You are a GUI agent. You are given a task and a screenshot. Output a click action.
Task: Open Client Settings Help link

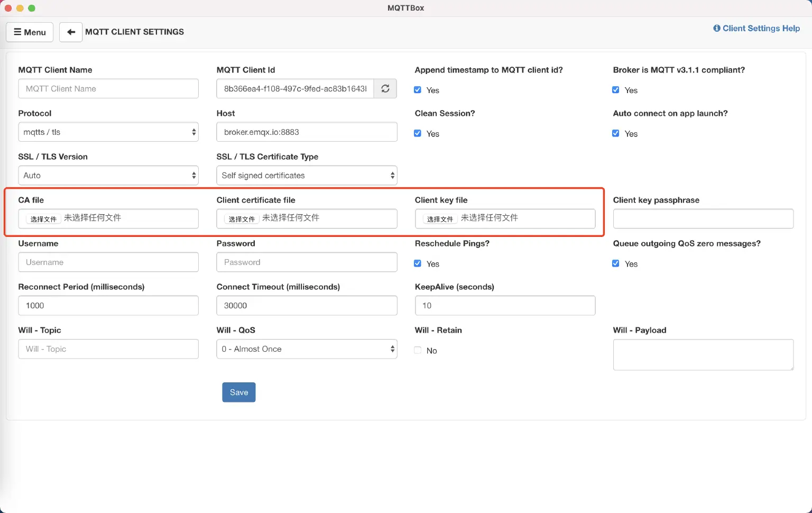pyautogui.click(x=756, y=29)
